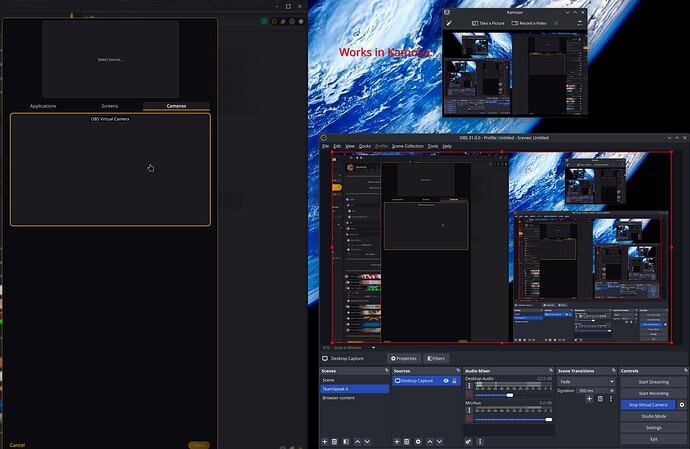Move source down in Sources dock
This screenshot has height=449, width=690.
(x=440, y=442)
